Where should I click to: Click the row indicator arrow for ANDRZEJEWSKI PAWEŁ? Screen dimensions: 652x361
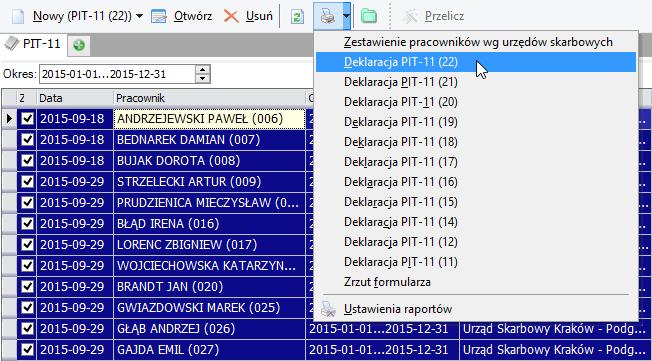click(9, 119)
